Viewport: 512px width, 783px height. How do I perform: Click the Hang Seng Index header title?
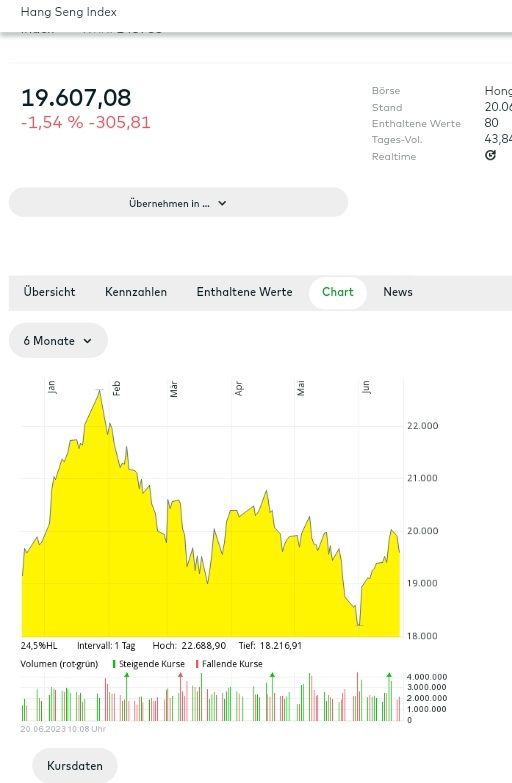[x=68, y=12]
